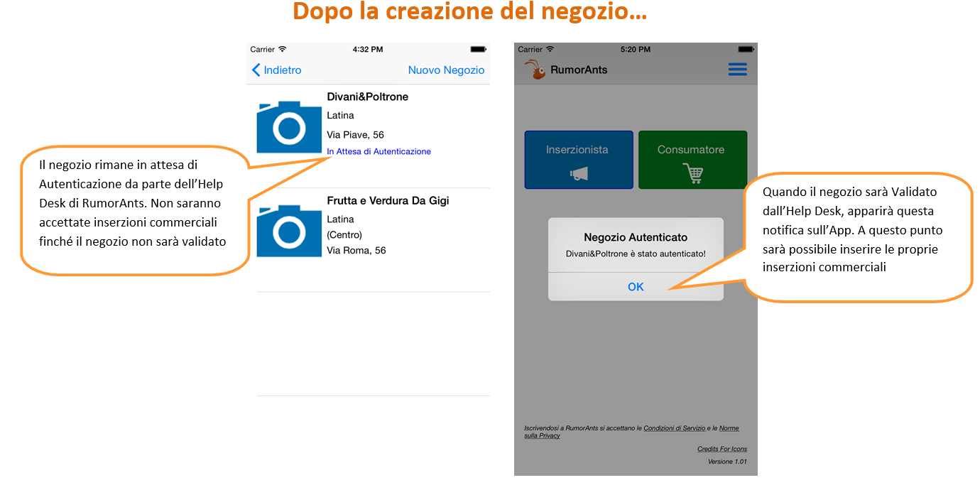Click the Wi-Fi icon in the 5:20 PM status bar
The image size is (980, 485).
tap(550, 49)
